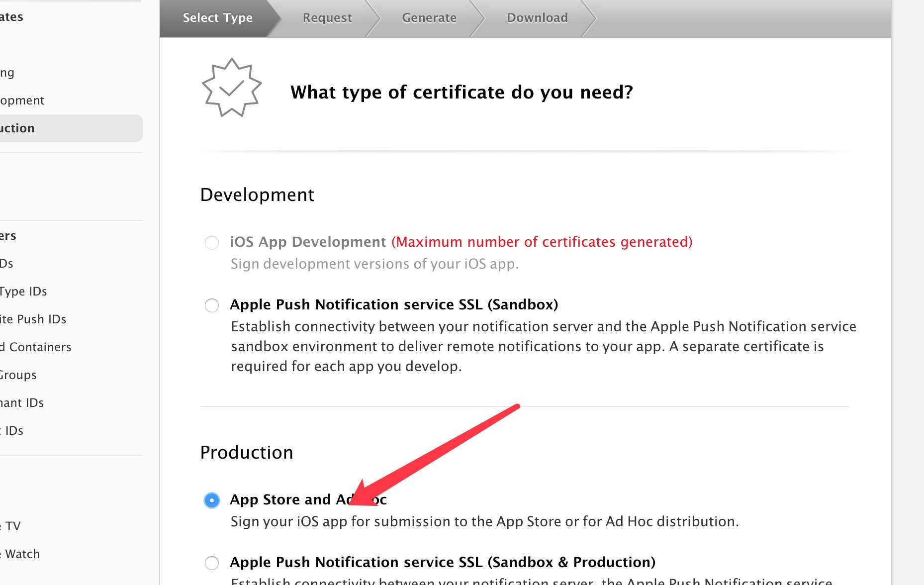Select the iOS App Development radio button
Viewport: 924px width, 585px height.
pyautogui.click(x=212, y=243)
